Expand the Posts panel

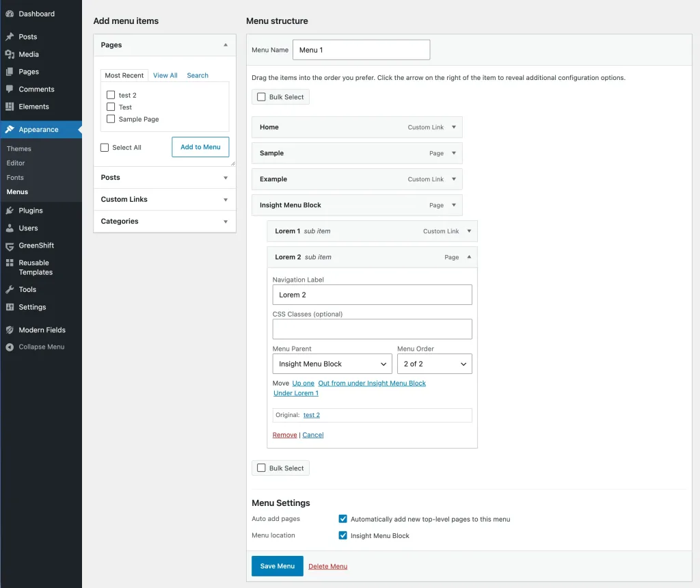(x=165, y=177)
